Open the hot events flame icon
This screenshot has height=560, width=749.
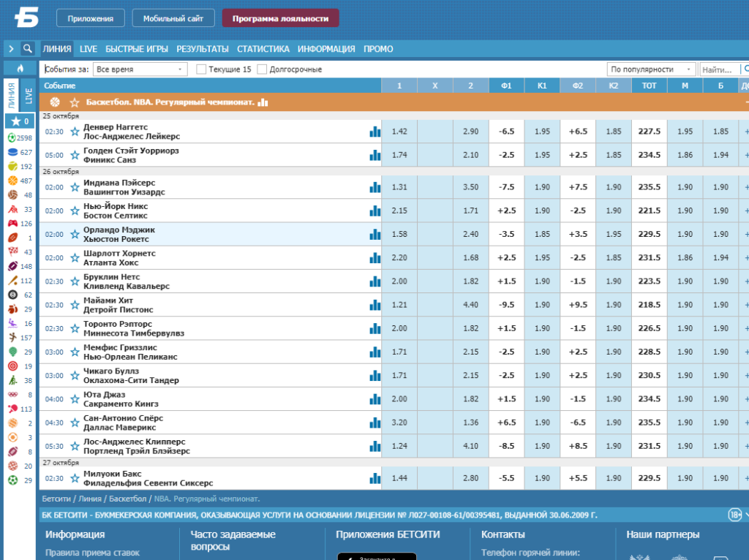20,68
